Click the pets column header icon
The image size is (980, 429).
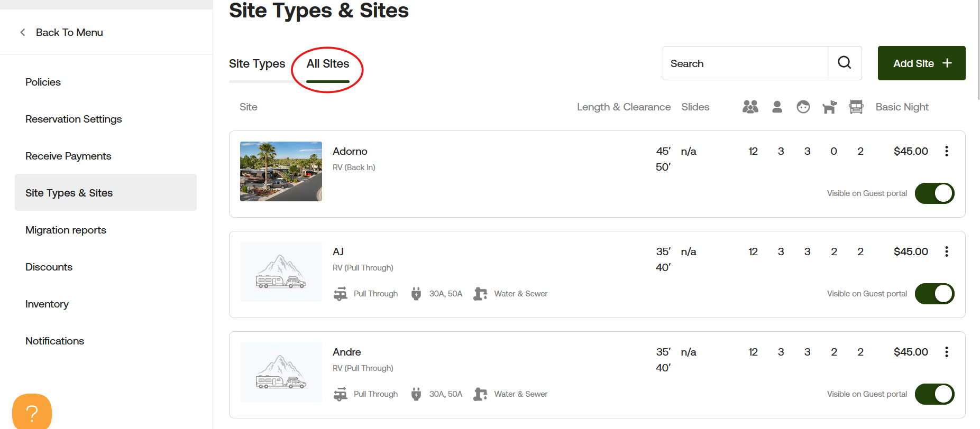coord(829,107)
